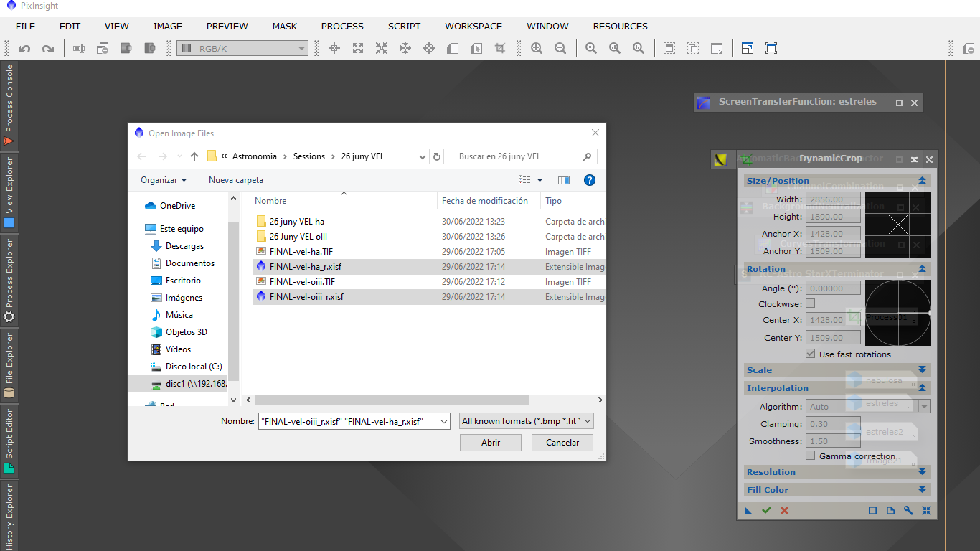Click the blue reset icon at DynamicCrop's bottom-right corner

[x=926, y=510]
